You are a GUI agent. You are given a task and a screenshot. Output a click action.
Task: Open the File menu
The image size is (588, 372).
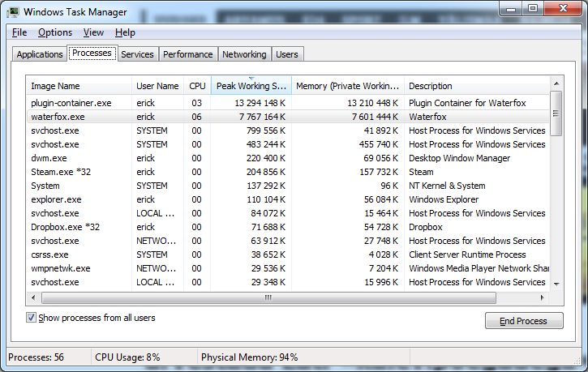click(19, 32)
